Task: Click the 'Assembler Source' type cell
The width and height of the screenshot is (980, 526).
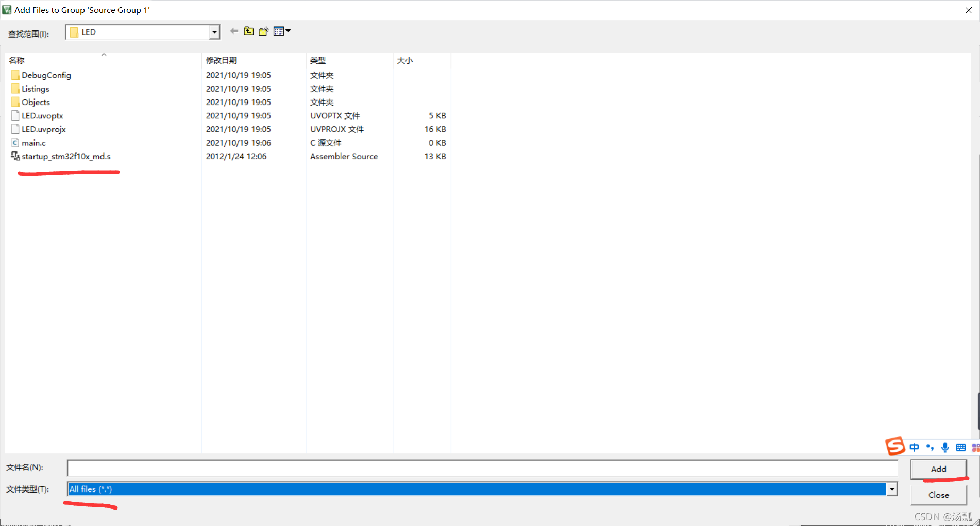Action: pyautogui.click(x=344, y=156)
